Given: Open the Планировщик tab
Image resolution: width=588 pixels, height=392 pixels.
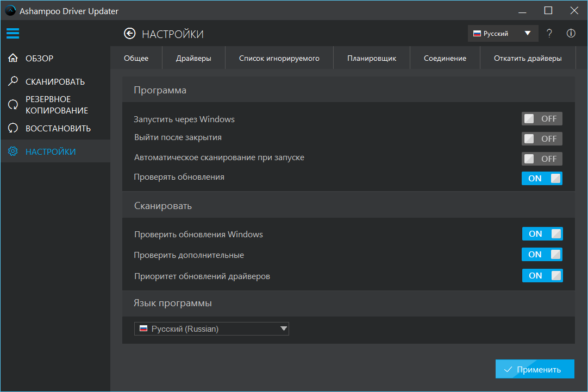Looking at the screenshot, I should 372,58.
